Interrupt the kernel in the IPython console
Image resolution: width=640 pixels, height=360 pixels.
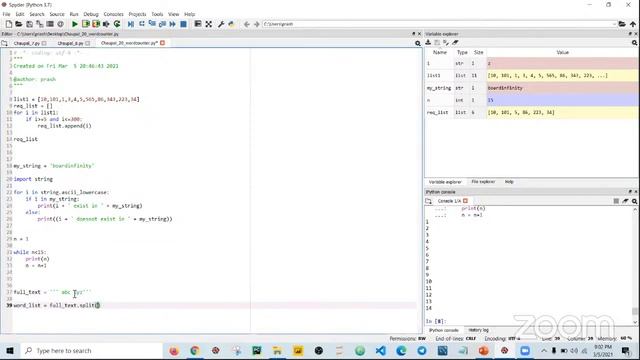coord(616,201)
